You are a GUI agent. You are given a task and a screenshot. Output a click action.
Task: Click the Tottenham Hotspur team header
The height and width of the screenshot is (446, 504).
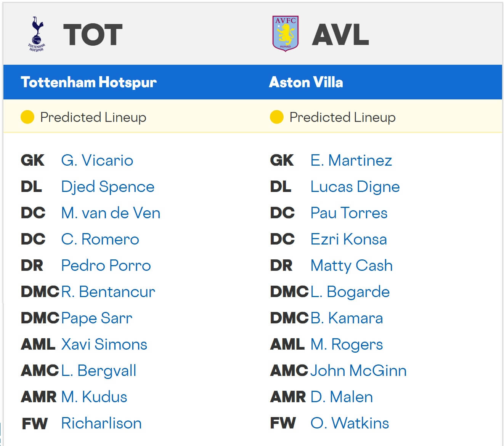tap(89, 82)
